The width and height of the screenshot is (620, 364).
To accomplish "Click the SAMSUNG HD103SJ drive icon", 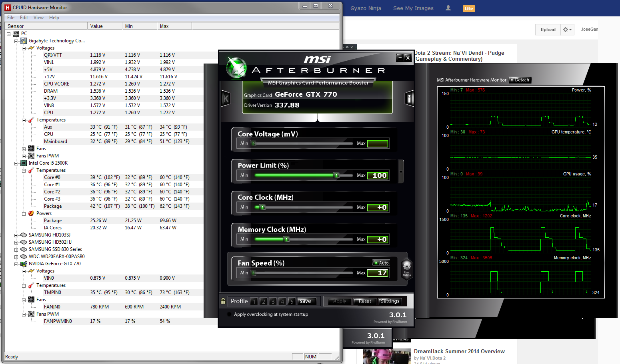I will click(x=24, y=235).
